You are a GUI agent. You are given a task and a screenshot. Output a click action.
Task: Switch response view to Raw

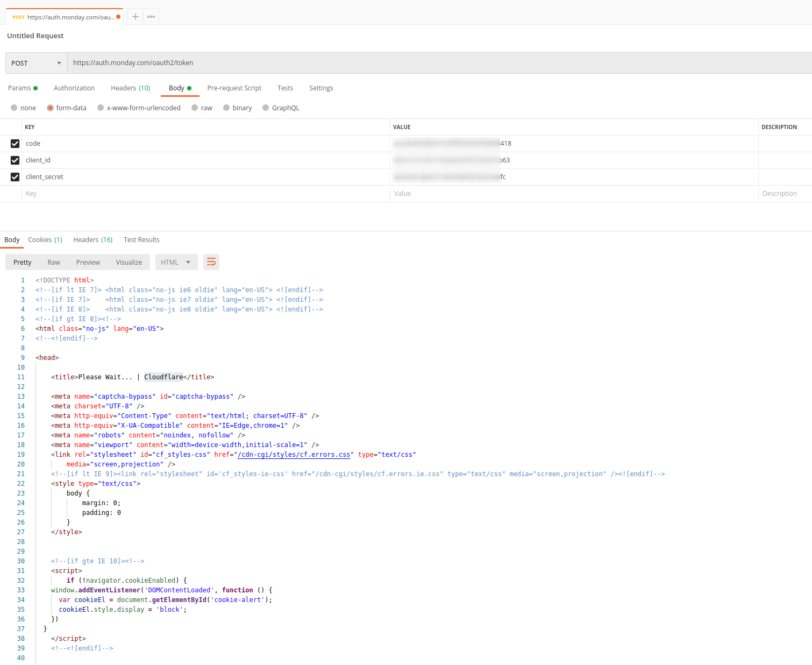click(x=54, y=263)
